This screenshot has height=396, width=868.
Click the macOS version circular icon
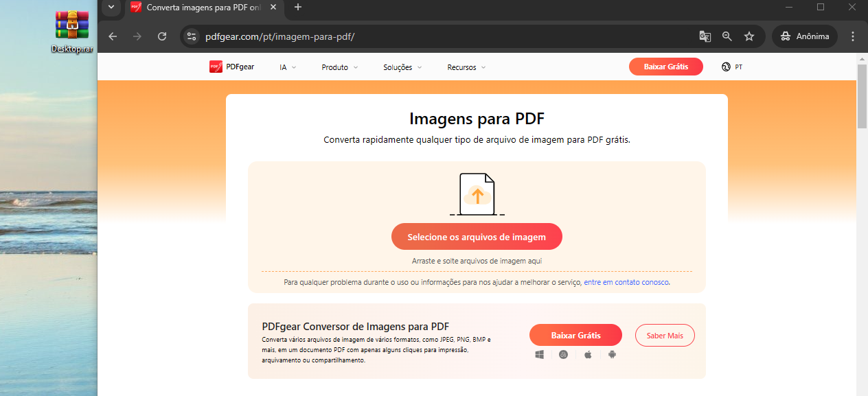(563, 355)
